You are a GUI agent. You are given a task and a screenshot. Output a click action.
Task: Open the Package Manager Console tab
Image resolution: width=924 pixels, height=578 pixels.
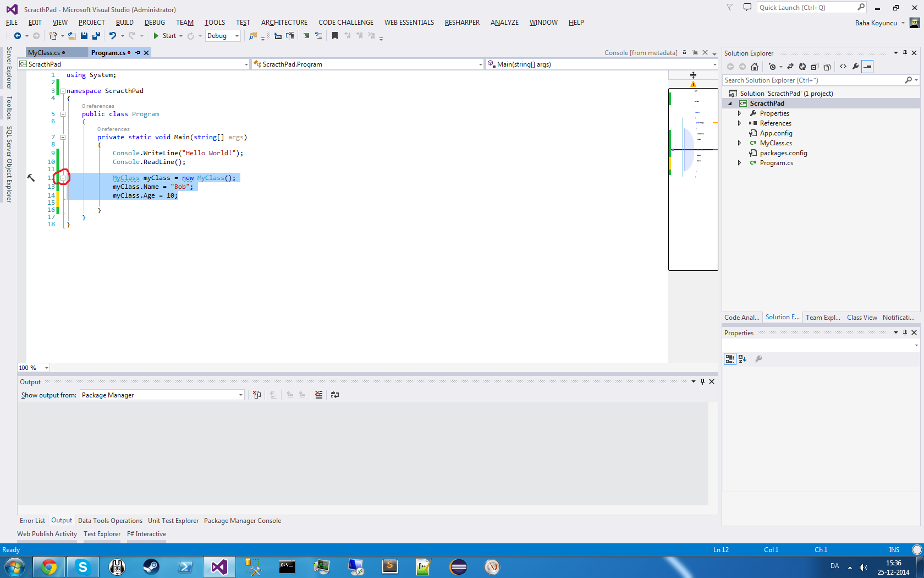(x=242, y=520)
